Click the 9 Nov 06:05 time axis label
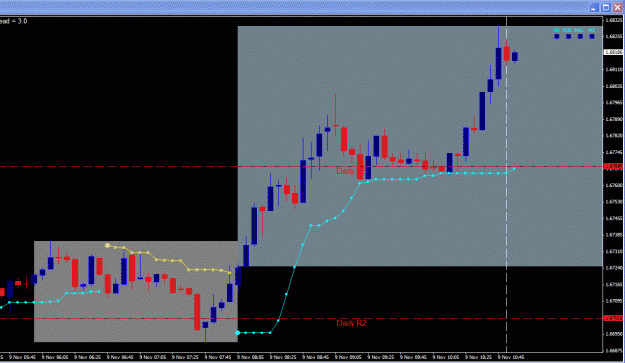This screenshot has height=363, width=625. (55, 357)
